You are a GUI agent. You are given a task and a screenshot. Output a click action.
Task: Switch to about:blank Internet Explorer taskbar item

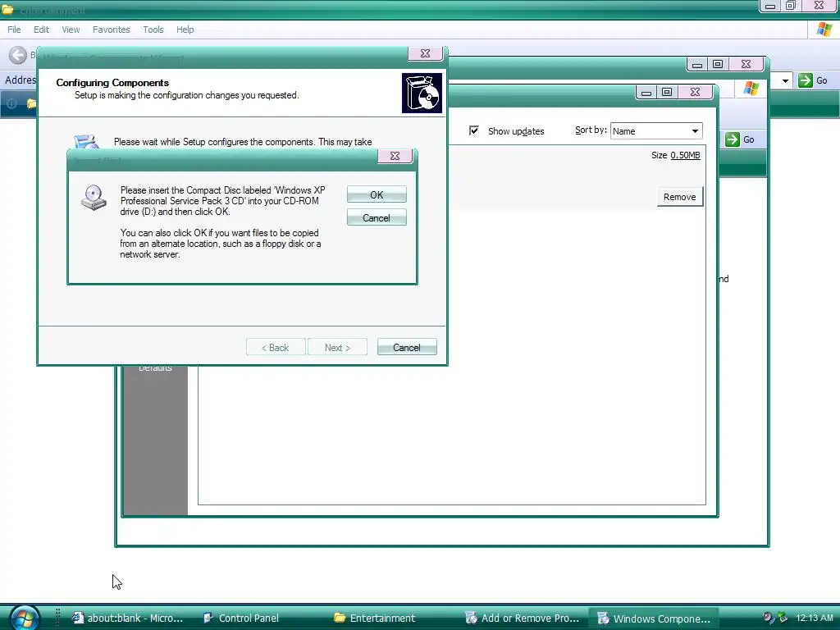point(127,619)
